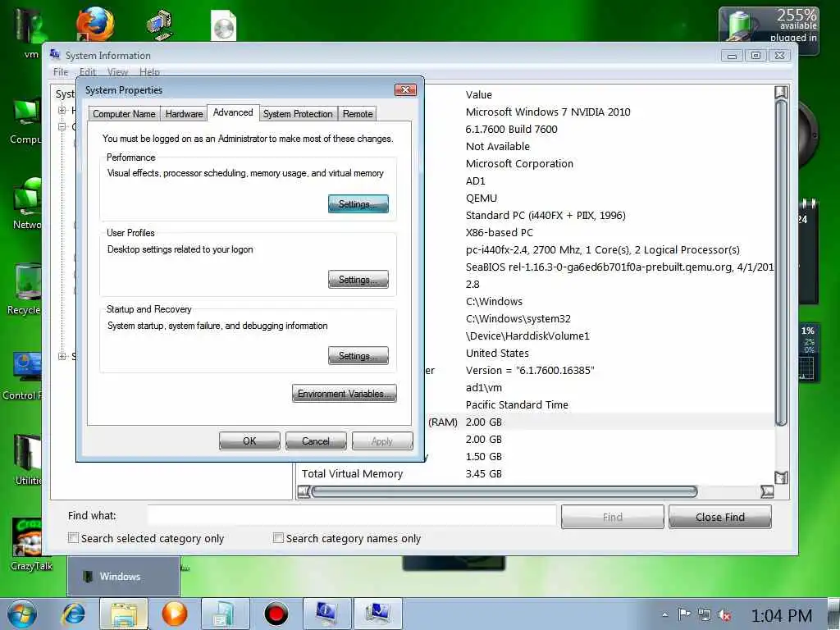Screen dimensions: 840x630
Task: Open media player orange play taskbar icon
Action: (175, 614)
